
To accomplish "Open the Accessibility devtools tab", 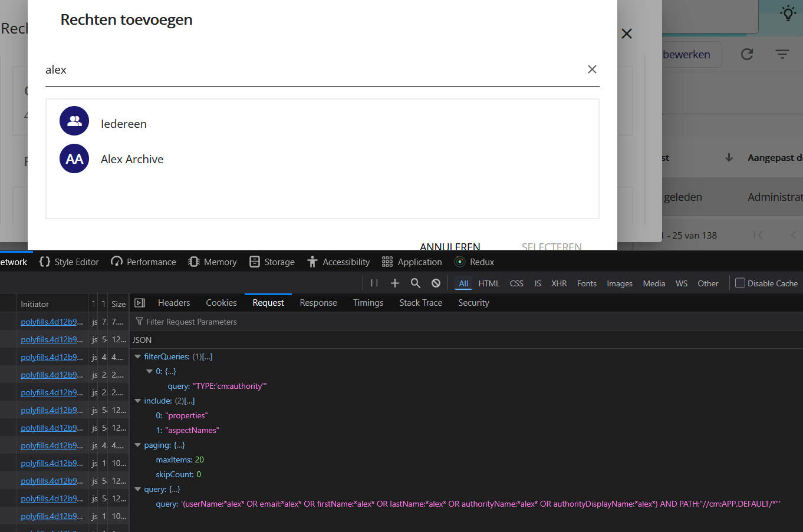I will pyautogui.click(x=338, y=262).
